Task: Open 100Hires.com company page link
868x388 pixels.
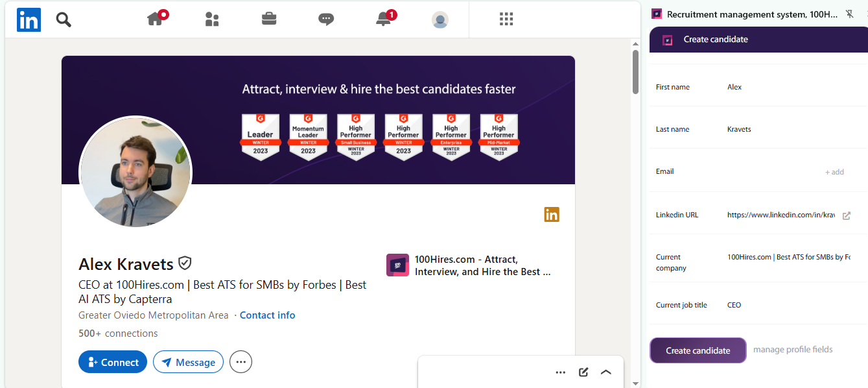Action: coord(482,265)
